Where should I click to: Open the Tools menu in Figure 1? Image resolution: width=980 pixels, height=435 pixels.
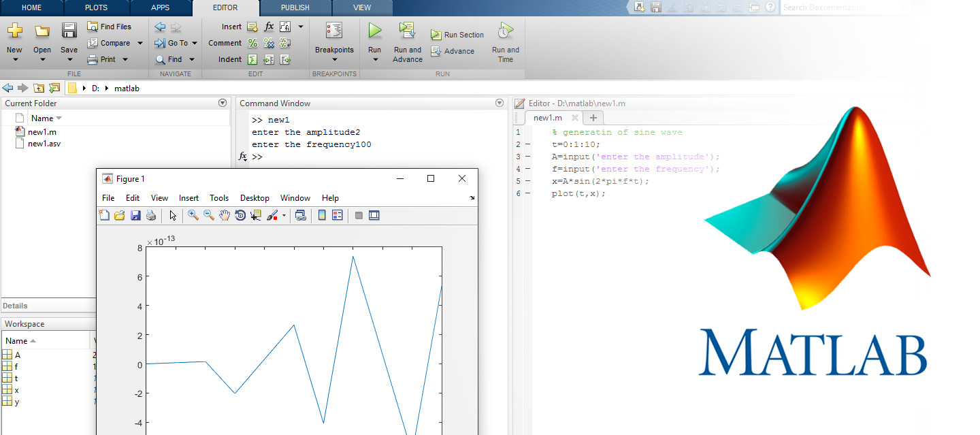click(x=219, y=198)
